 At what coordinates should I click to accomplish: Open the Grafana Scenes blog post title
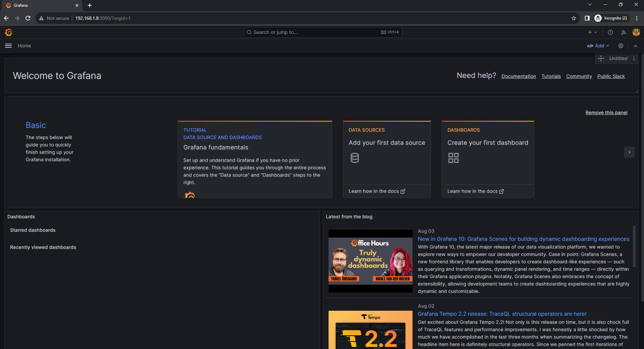523,239
